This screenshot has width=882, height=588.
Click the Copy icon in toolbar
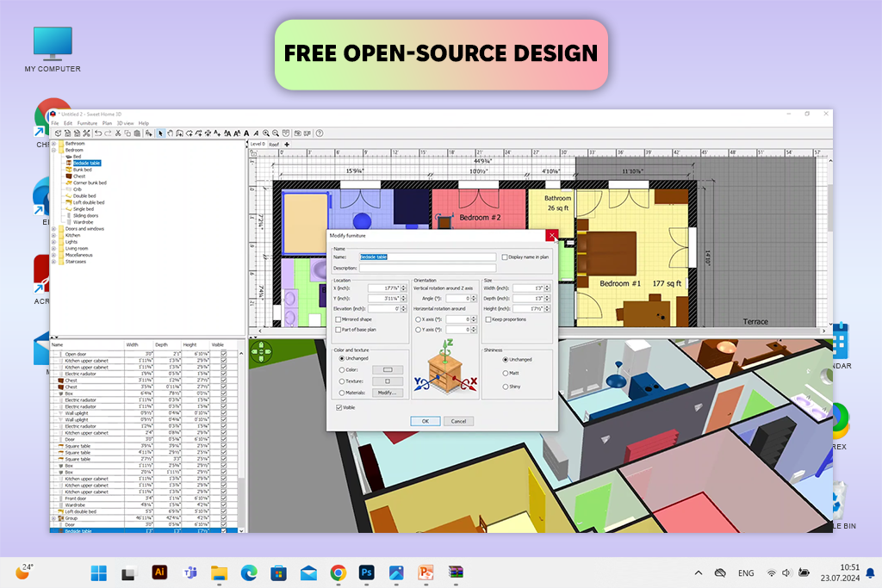pos(127,133)
